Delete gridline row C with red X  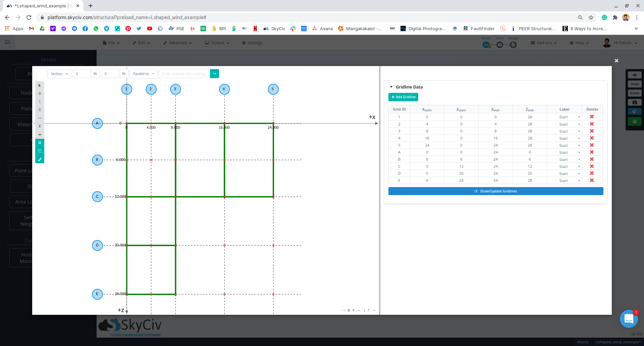pos(592,166)
